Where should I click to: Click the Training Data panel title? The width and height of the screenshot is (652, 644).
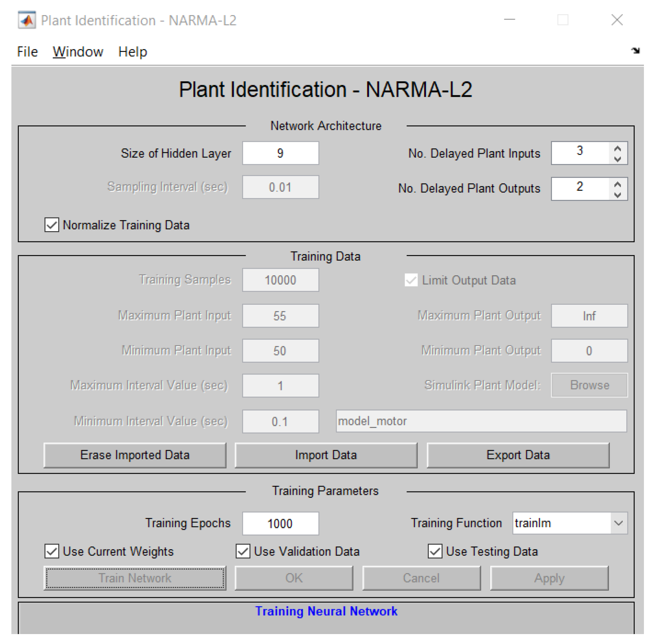(x=326, y=256)
